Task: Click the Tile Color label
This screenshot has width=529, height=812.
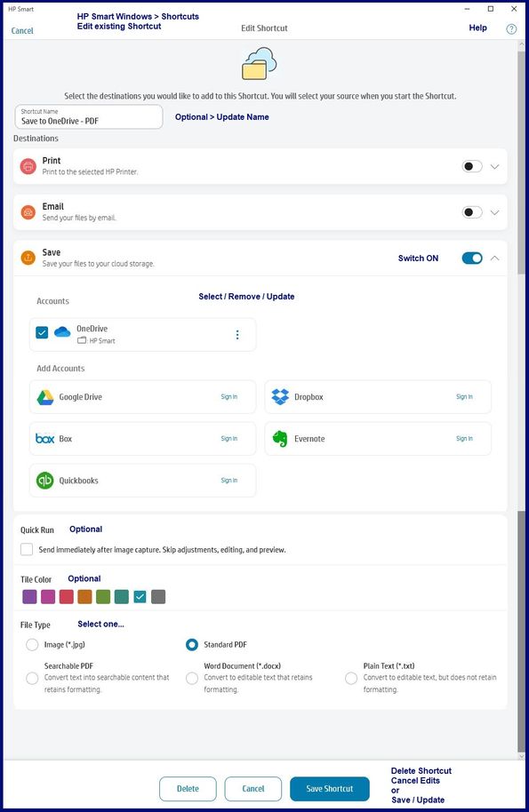Action: coord(36,579)
